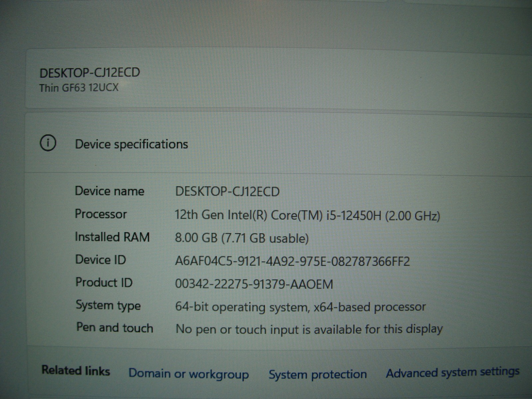Click the Related links label

pyautogui.click(x=75, y=370)
